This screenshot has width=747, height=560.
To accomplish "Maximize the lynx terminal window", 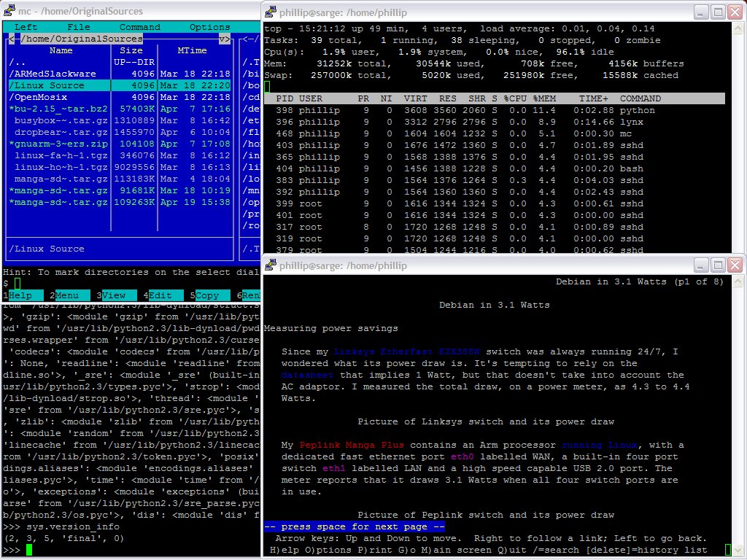I will 718,265.
